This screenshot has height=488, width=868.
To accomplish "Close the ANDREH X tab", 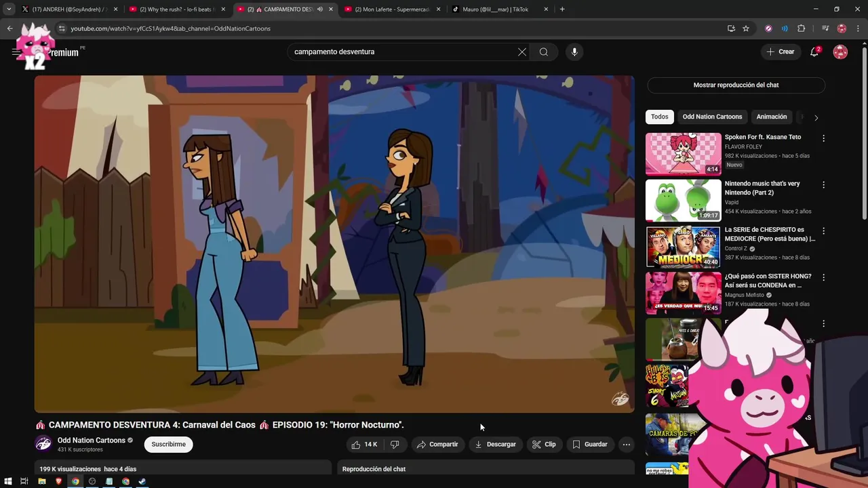I will 116,9.
